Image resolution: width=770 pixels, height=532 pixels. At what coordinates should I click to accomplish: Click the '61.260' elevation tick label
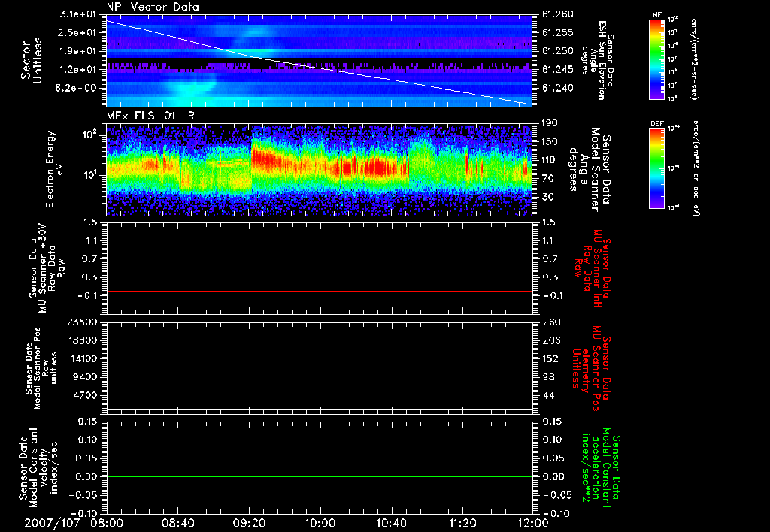pos(557,14)
